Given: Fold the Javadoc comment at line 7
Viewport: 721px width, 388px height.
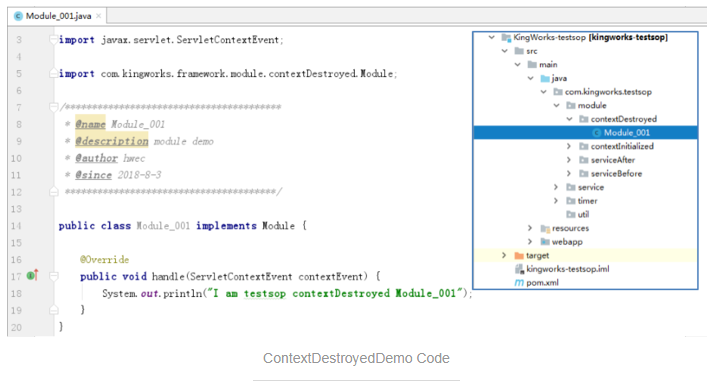Looking at the screenshot, I should [53, 108].
